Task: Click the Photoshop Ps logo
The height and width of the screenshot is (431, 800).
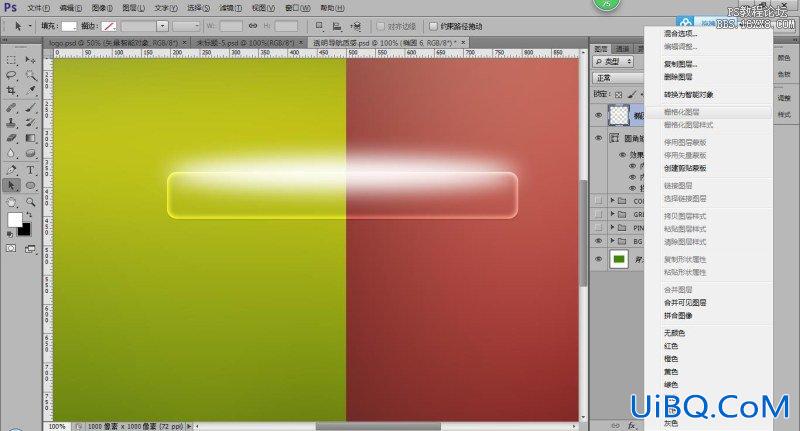Action: (x=10, y=7)
